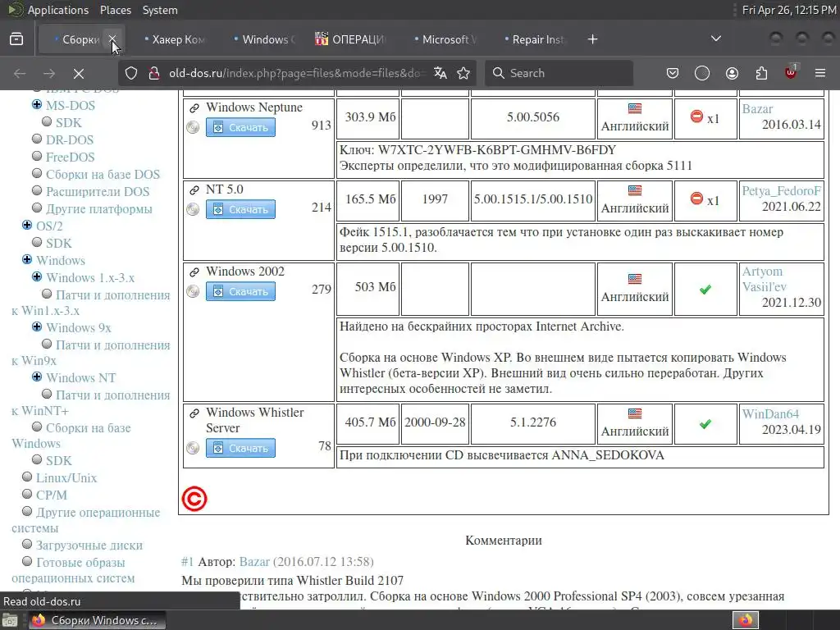Open the Petya_FedoroF uploader link
840x630 pixels.
[781, 190]
